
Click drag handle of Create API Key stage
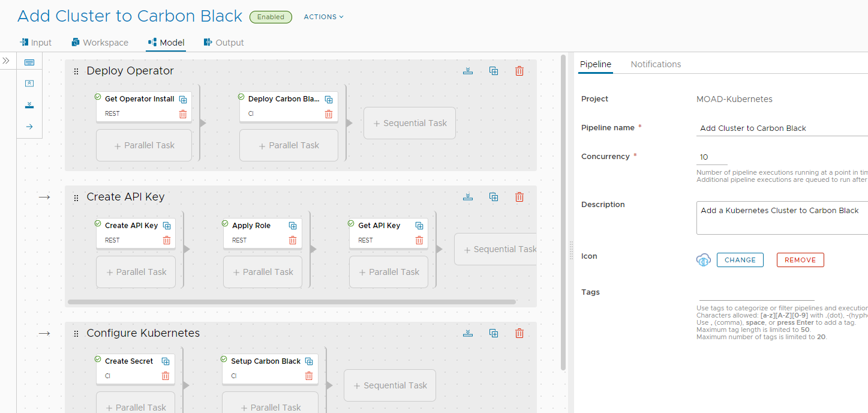pyautogui.click(x=76, y=197)
